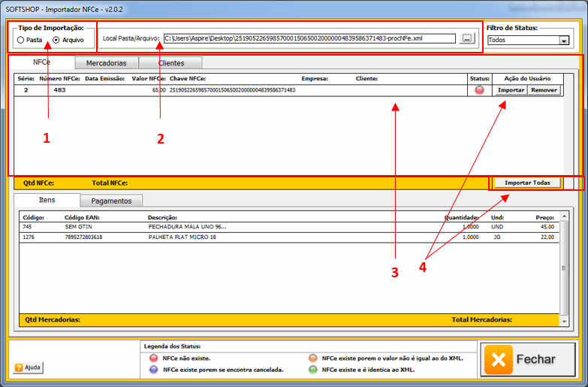Click the Importar Todas button
The width and height of the screenshot is (588, 387).
click(x=527, y=183)
